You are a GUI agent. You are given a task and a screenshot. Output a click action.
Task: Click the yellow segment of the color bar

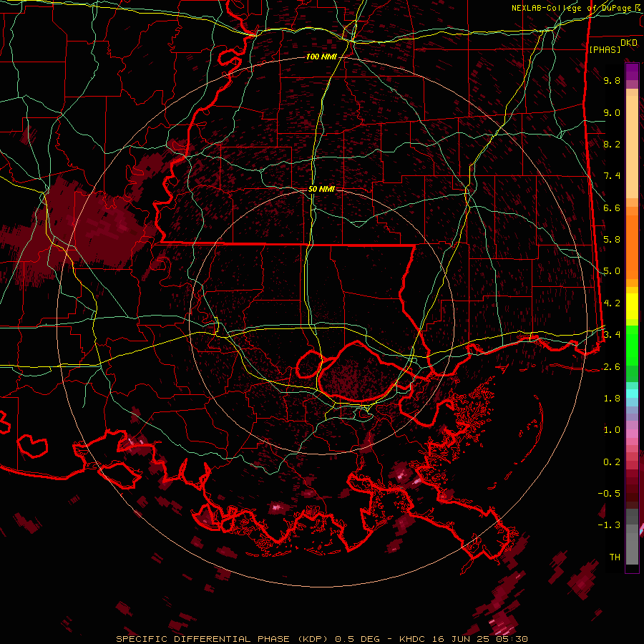[x=632, y=306]
